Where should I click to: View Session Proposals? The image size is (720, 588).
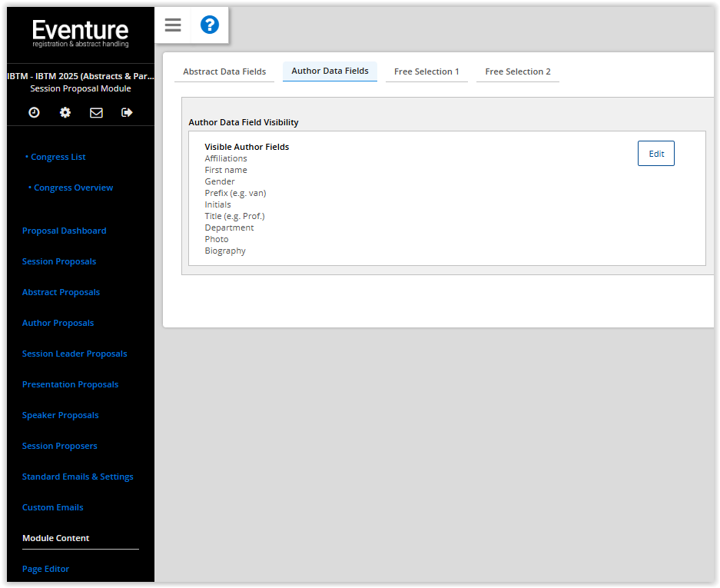pos(59,261)
